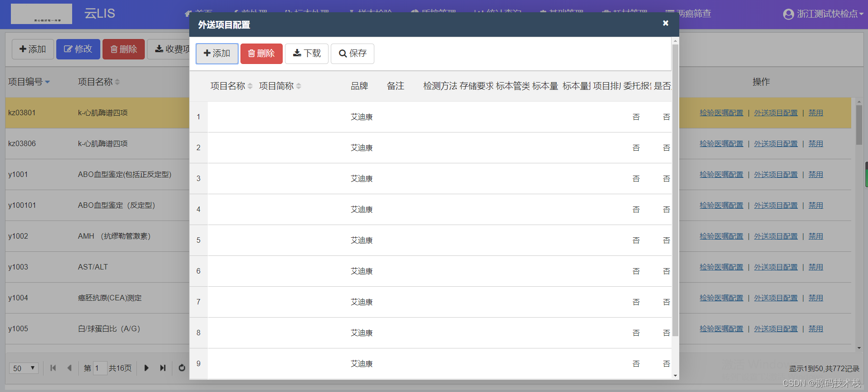Open 检验医嘱配置 for row kz03801
This screenshot has width=868, height=392.
[721, 113]
